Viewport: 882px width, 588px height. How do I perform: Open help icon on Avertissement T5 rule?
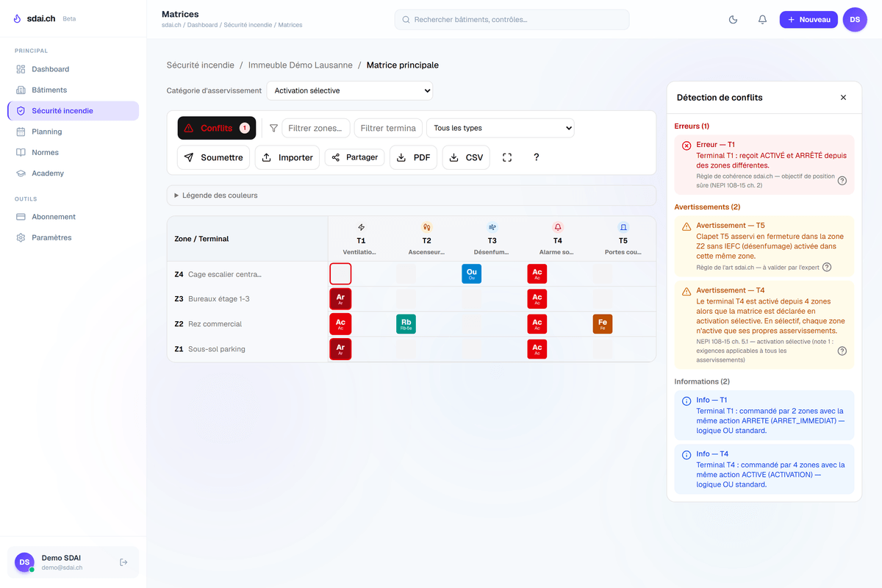[827, 268]
